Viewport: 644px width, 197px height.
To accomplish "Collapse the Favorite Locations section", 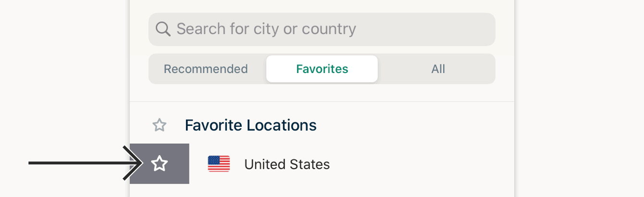I will (250, 125).
